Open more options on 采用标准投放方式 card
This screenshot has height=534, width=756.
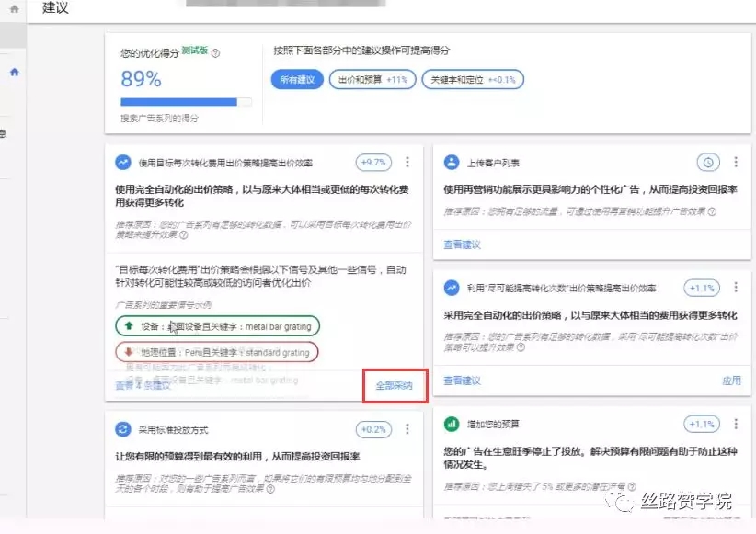tap(407, 429)
